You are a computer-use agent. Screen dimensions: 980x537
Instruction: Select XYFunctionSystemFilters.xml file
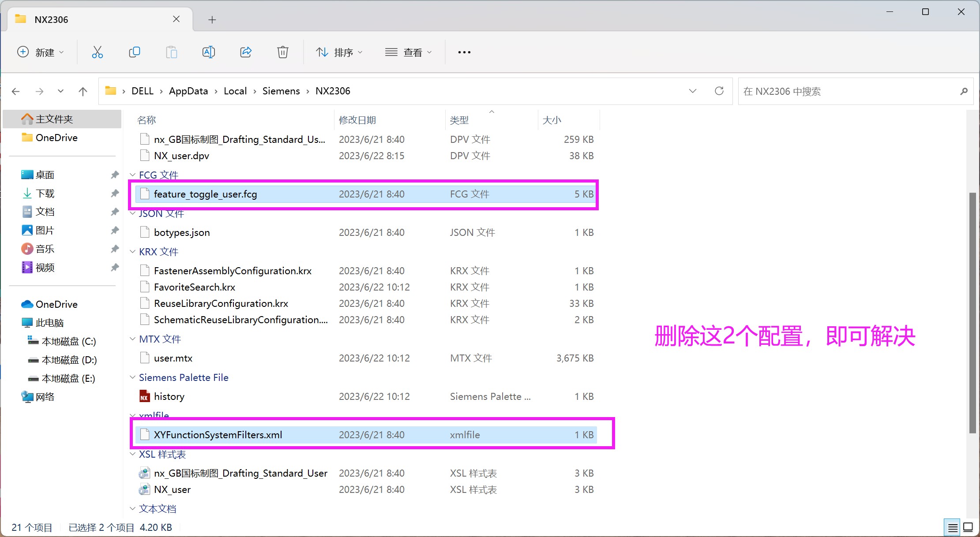pos(366,435)
